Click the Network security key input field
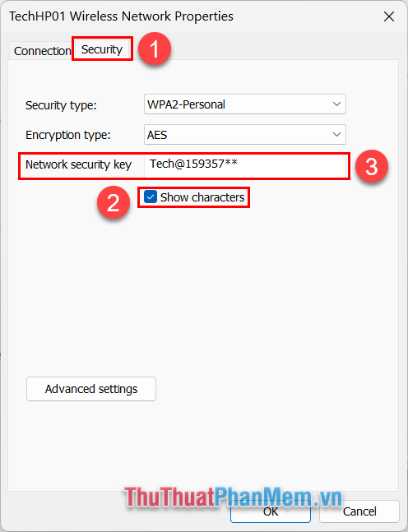This screenshot has width=408, height=532. 245,165
